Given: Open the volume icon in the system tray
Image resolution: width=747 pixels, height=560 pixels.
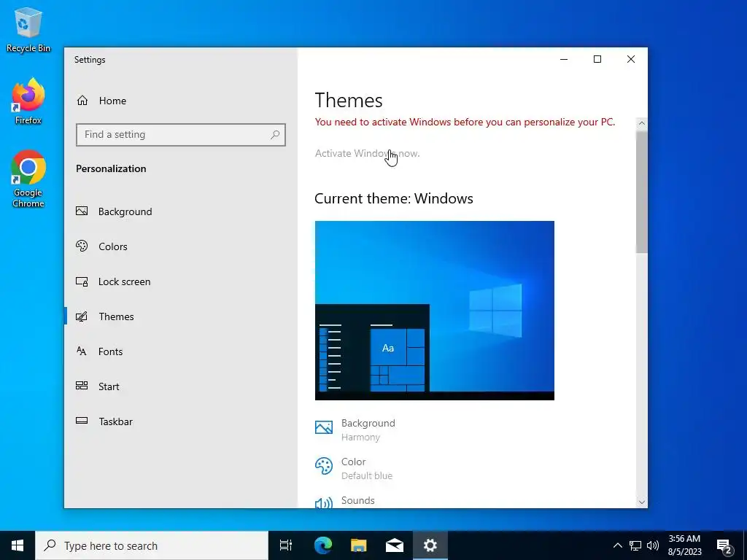Looking at the screenshot, I should pos(653,545).
